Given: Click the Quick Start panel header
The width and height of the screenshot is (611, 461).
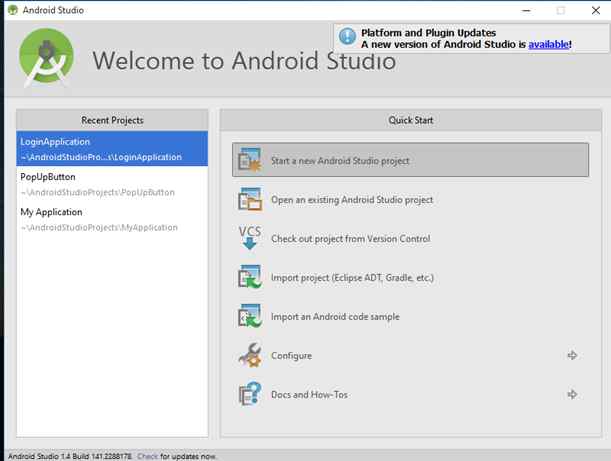Looking at the screenshot, I should 411,120.
